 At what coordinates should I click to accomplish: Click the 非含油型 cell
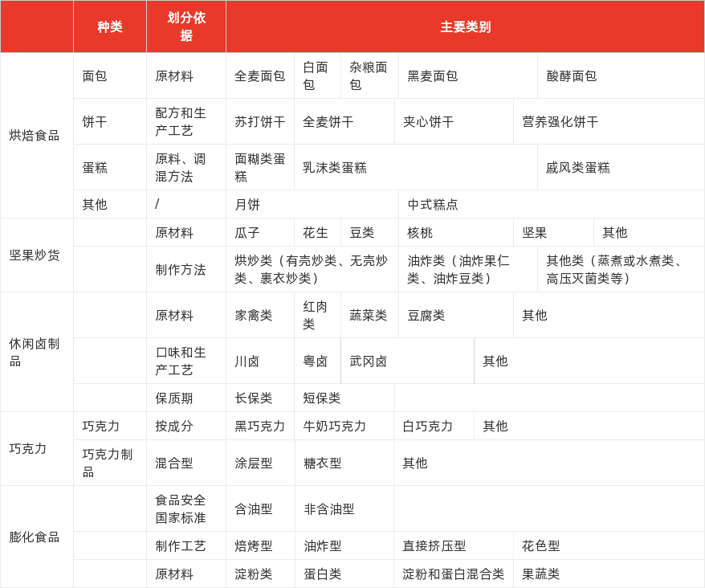click(344, 508)
